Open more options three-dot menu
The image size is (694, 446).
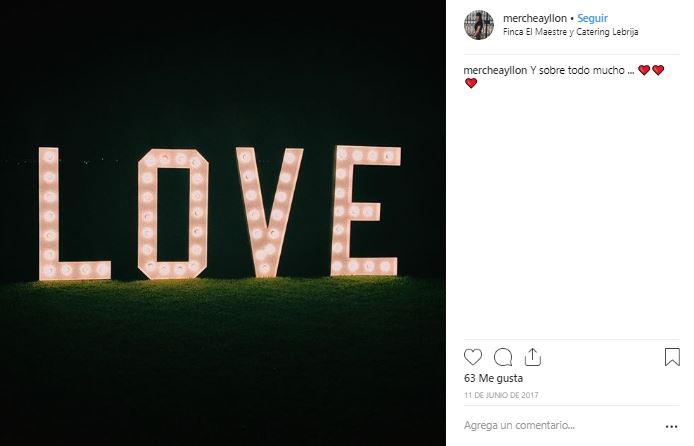coord(672,426)
